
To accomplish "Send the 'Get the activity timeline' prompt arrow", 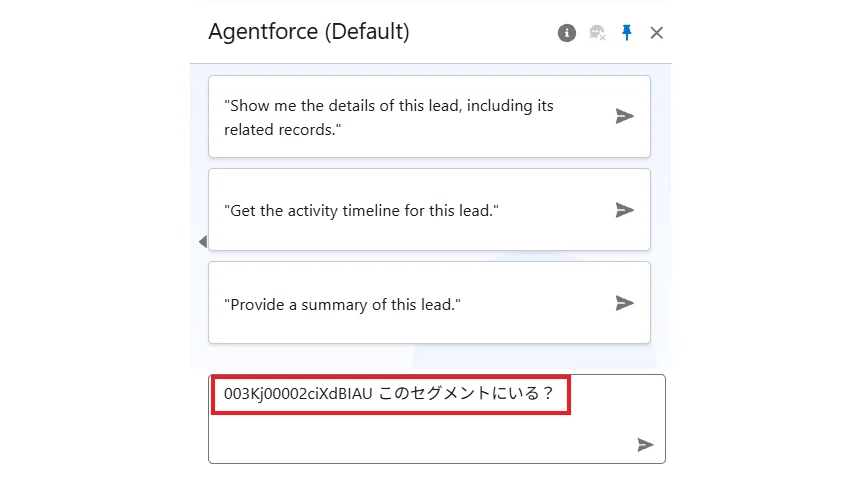I will (625, 210).
